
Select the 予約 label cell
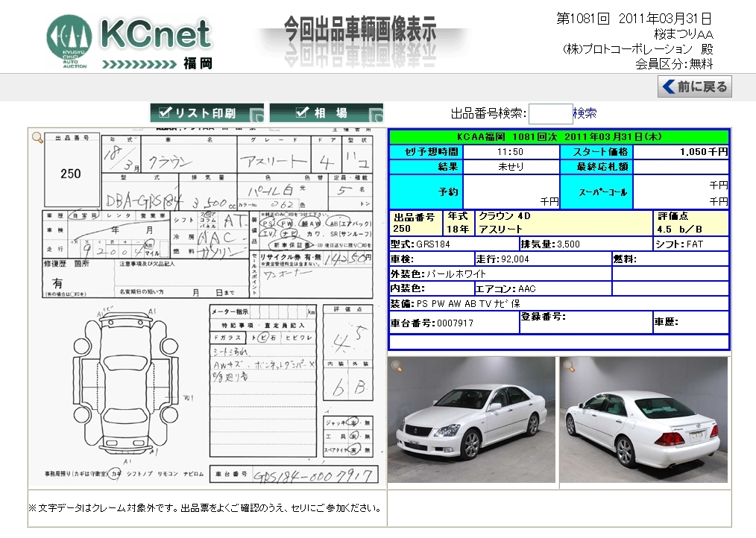[426, 192]
